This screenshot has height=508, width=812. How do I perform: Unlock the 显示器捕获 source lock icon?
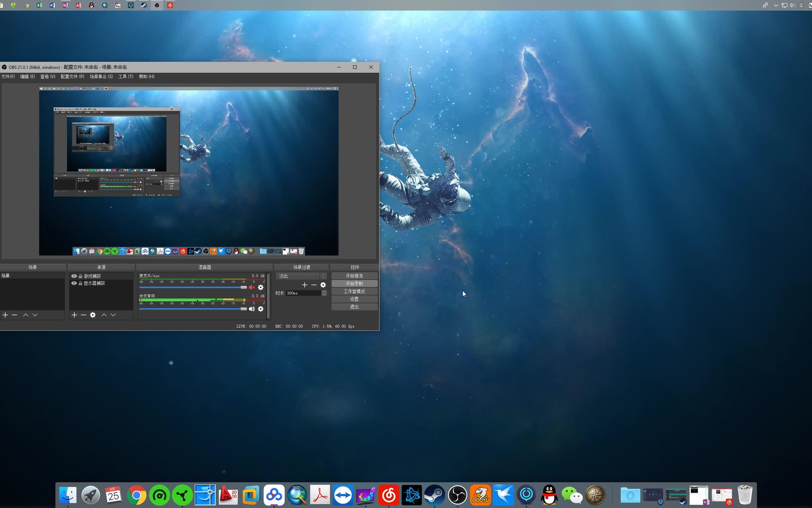click(80, 283)
